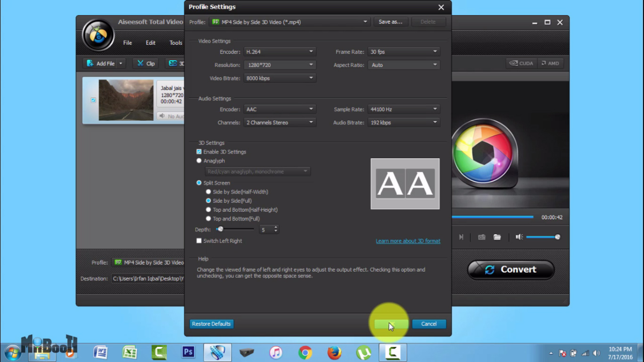Check the Switch Left Right box
Image resolution: width=644 pixels, height=362 pixels.
click(199, 241)
